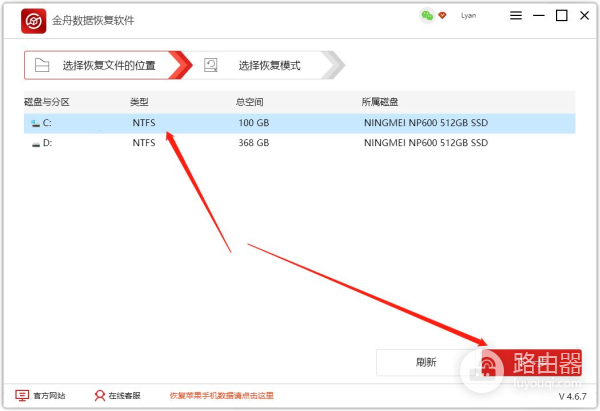Image resolution: width=600 pixels, height=411 pixels.
Task: Open the Lyan user account
Action: click(x=468, y=15)
